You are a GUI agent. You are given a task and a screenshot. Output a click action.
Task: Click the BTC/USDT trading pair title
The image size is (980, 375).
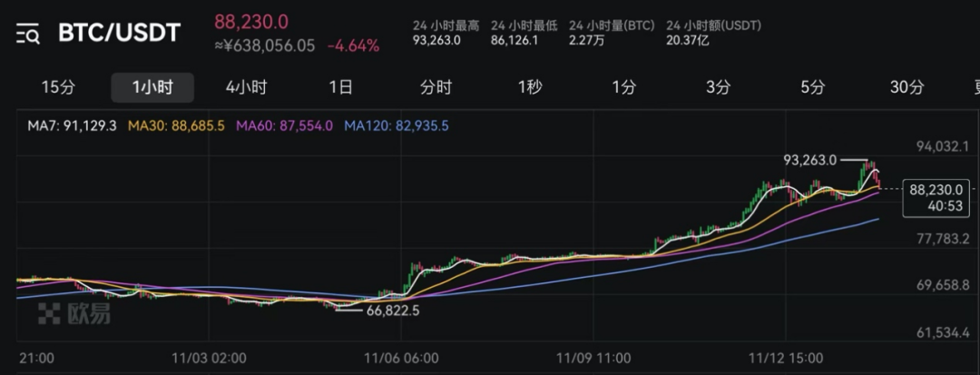click(x=119, y=34)
